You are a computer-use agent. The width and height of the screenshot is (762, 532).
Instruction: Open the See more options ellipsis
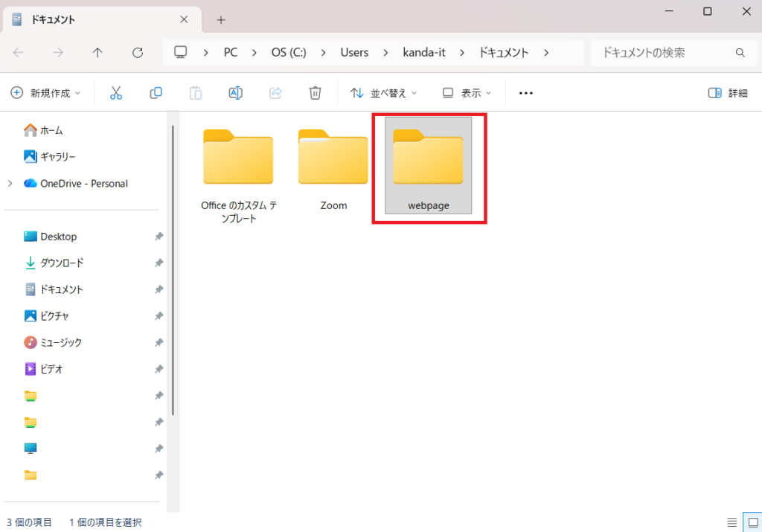pos(526,93)
